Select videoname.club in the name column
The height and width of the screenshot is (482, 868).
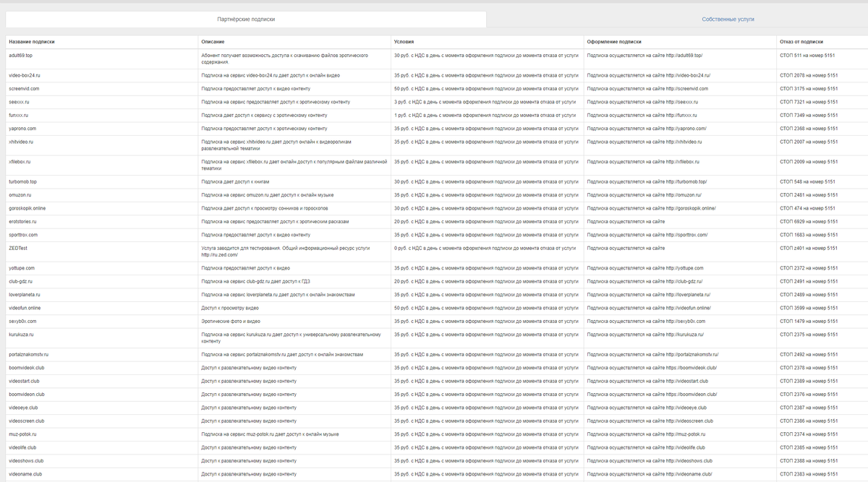(x=25, y=474)
